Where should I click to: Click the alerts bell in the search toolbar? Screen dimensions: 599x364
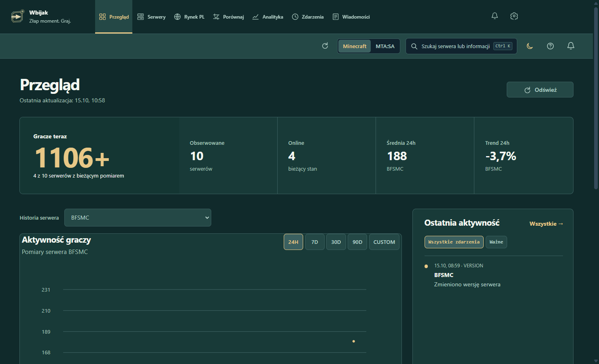click(571, 46)
